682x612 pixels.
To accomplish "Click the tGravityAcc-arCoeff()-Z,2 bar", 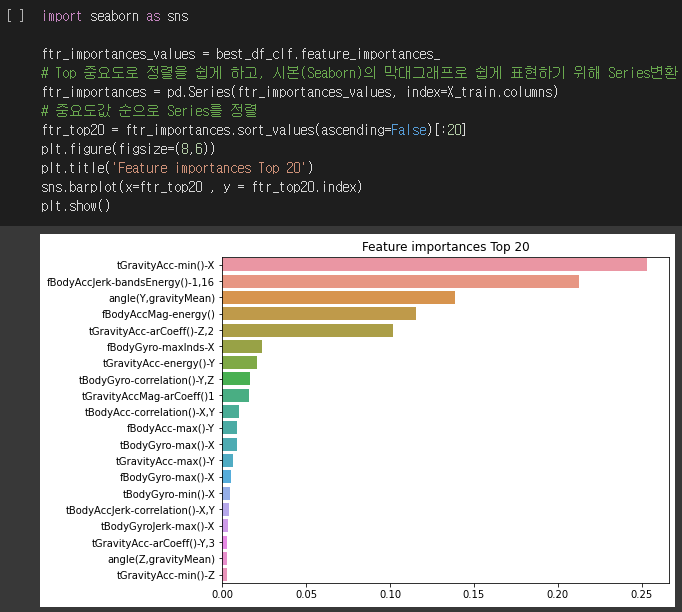I will point(308,330).
